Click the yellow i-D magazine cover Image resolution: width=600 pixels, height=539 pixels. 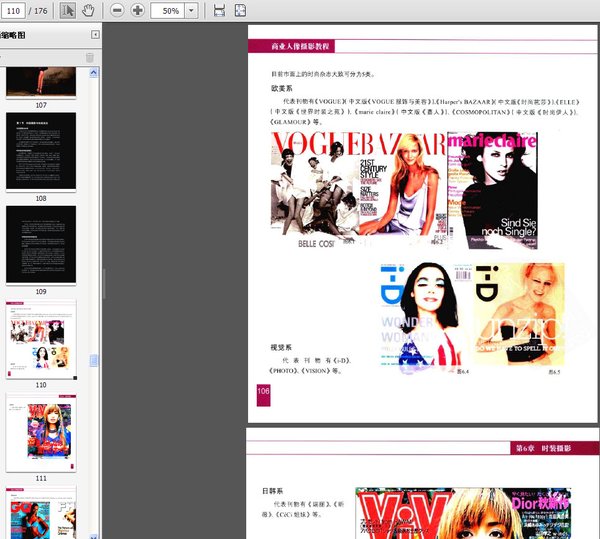pyautogui.click(x=519, y=314)
